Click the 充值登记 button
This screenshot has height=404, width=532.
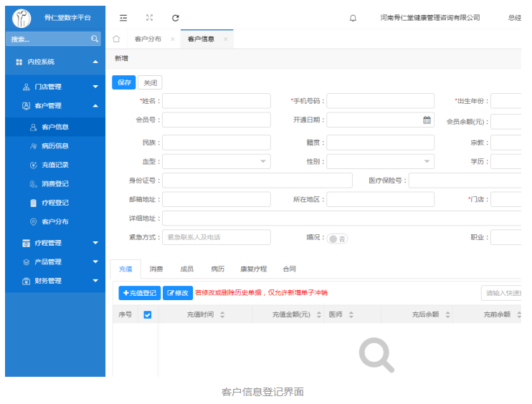pos(139,293)
